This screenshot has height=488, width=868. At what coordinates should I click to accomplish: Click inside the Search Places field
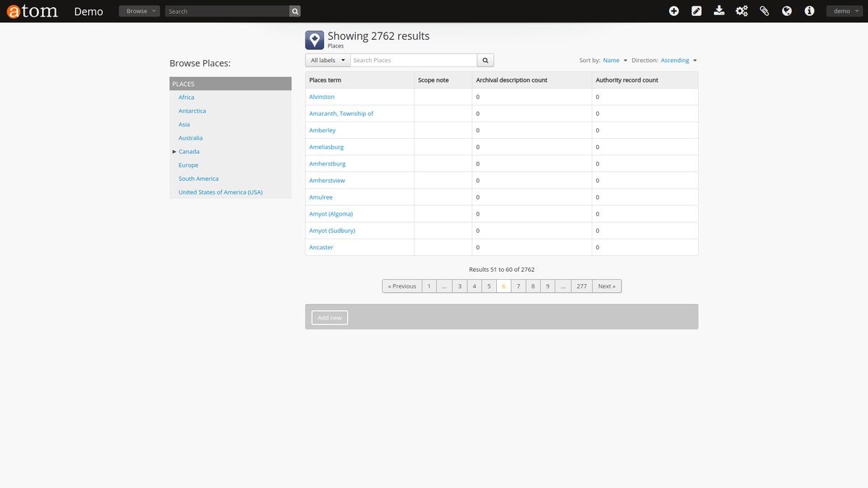(412, 59)
